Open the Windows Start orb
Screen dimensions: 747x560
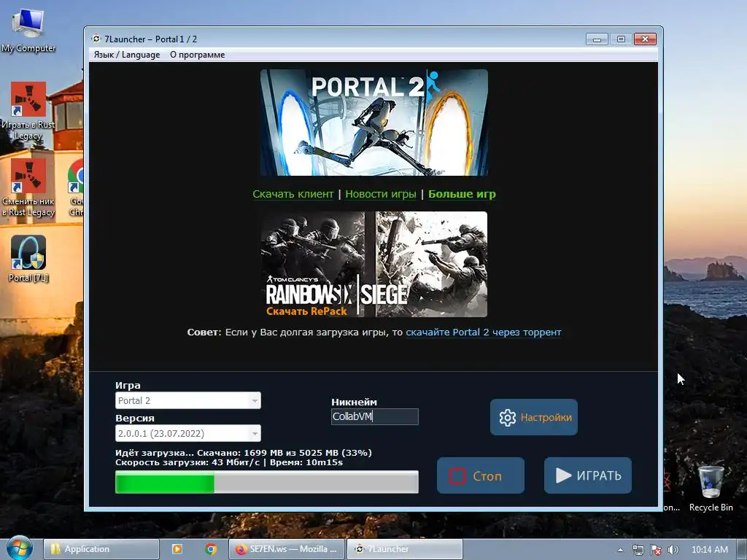point(20,548)
